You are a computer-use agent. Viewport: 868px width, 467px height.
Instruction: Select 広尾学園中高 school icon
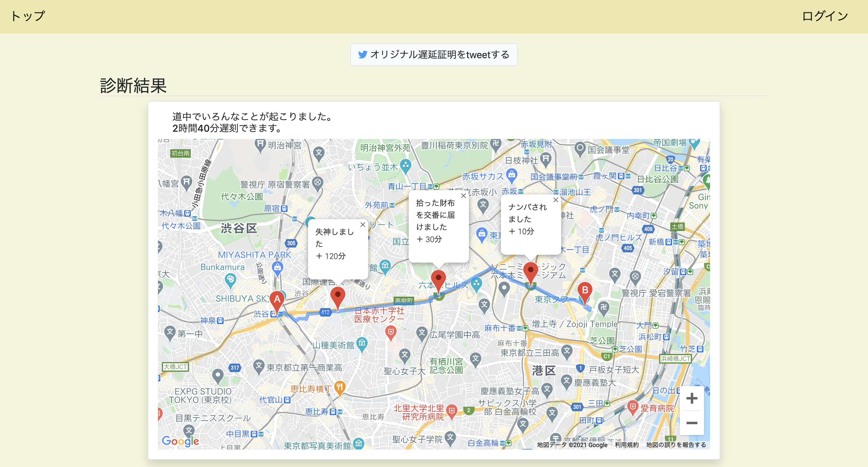[422, 333]
